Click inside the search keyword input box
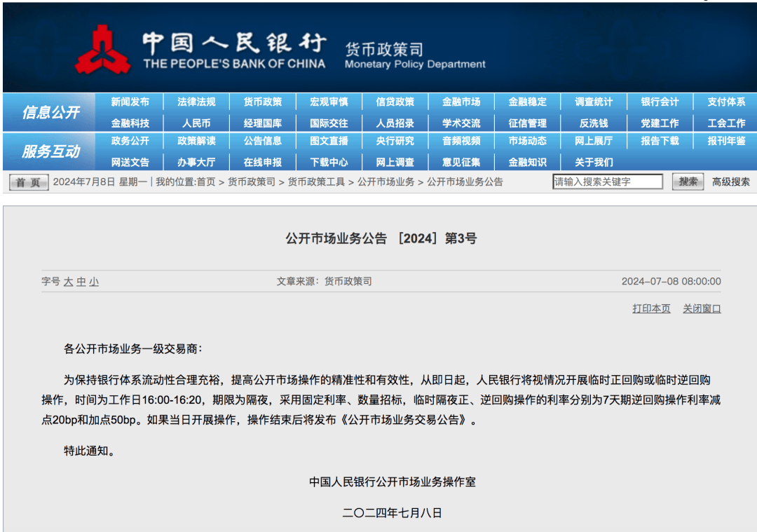Image resolution: width=757 pixels, height=532 pixels. pos(608,181)
